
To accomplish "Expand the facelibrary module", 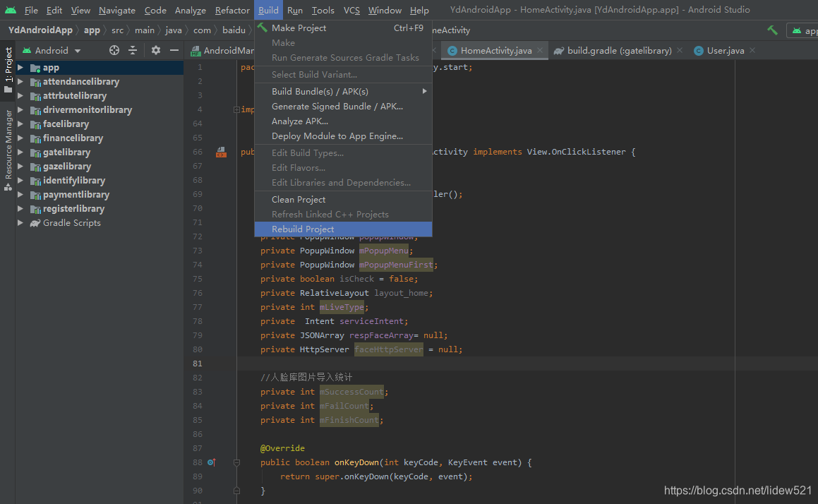I will (x=20, y=124).
